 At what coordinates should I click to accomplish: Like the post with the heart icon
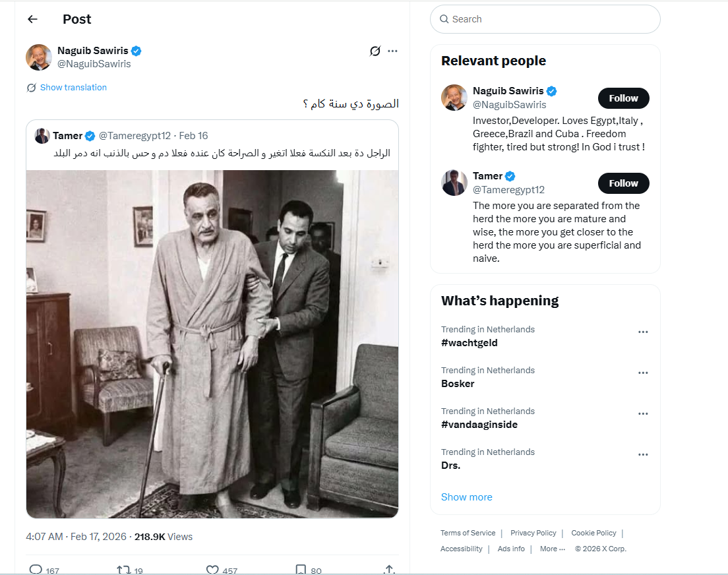coord(212,569)
